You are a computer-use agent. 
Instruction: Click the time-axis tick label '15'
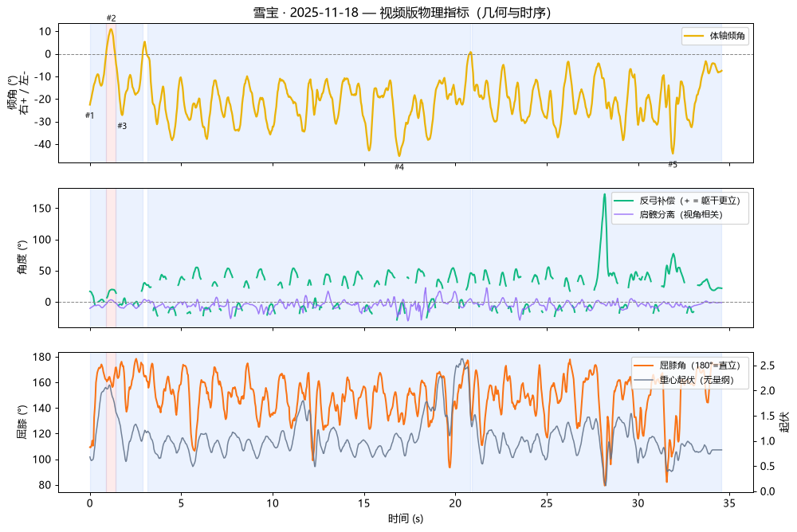point(364,503)
